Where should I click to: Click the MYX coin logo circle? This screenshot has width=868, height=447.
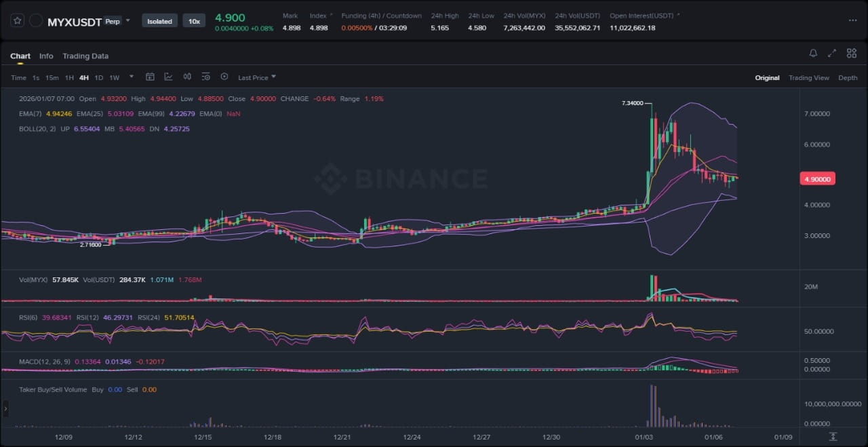click(x=36, y=21)
